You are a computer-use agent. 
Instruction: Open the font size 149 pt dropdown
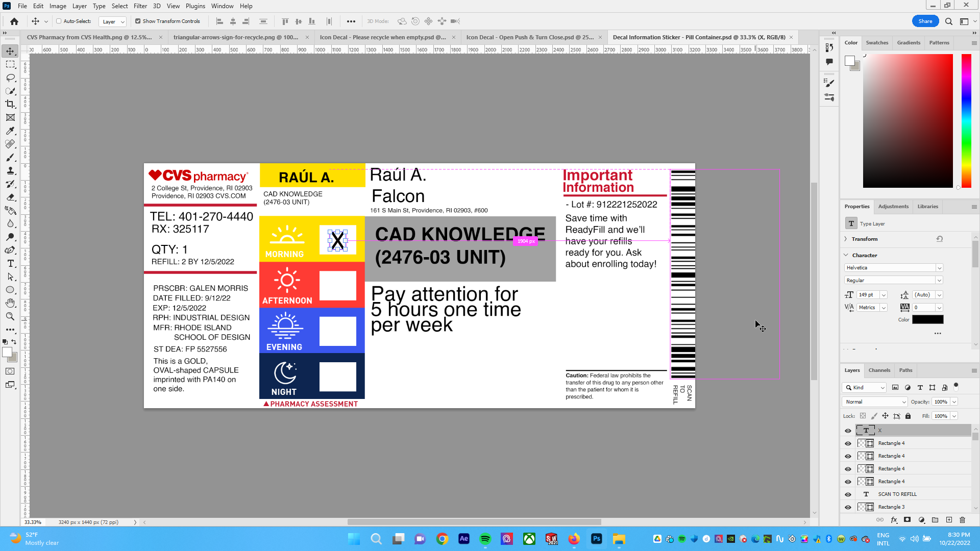pyautogui.click(x=884, y=295)
